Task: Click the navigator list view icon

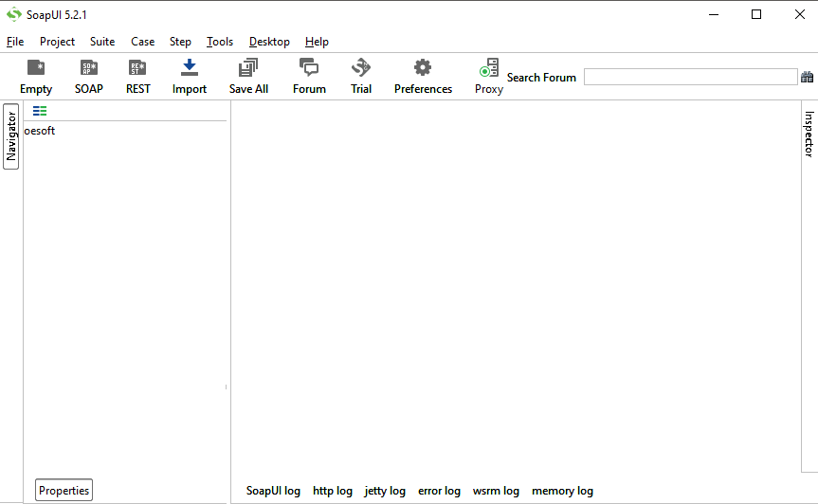Action: tap(40, 111)
